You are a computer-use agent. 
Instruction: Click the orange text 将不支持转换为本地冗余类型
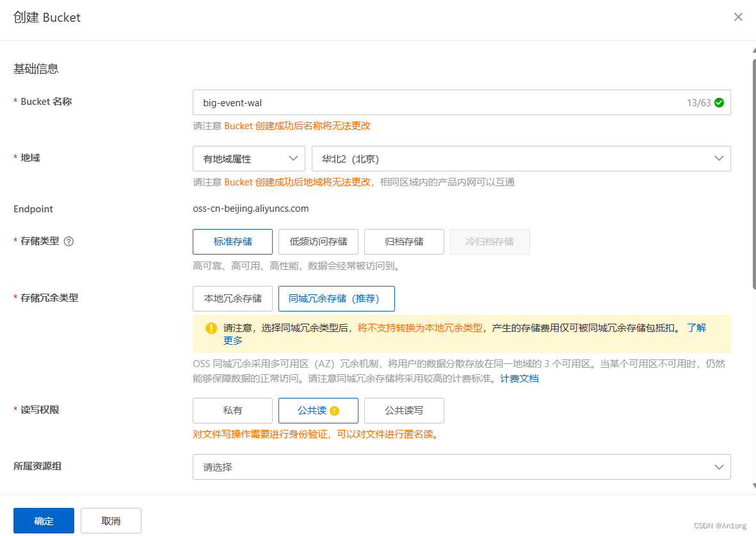(420, 328)
